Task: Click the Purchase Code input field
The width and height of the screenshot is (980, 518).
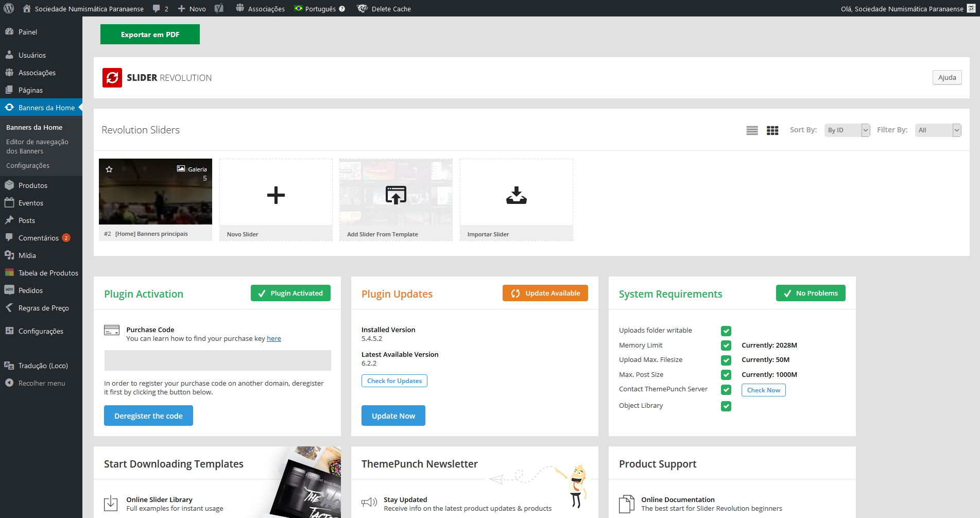Action: pyautogui.click(x=218, y=360)
